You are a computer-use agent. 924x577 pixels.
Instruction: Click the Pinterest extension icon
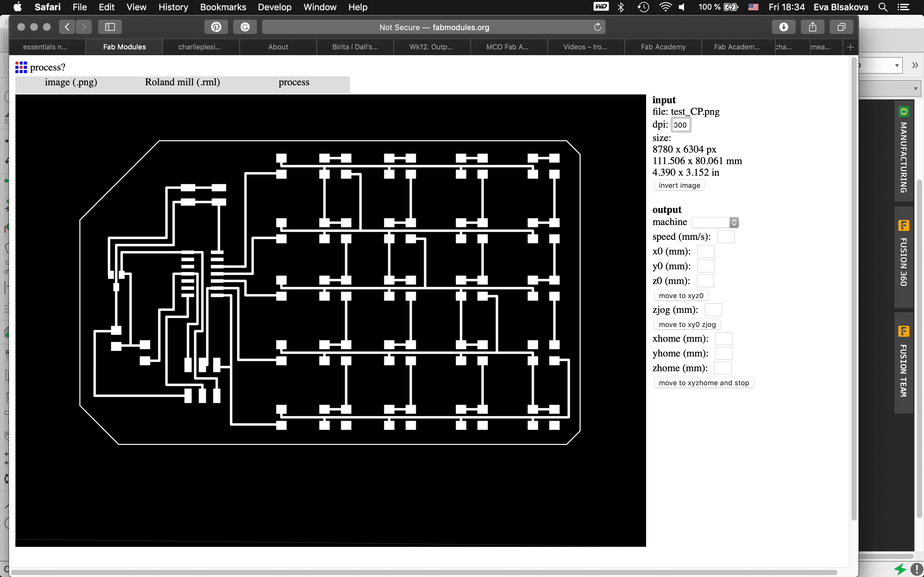tap(216, 27)
